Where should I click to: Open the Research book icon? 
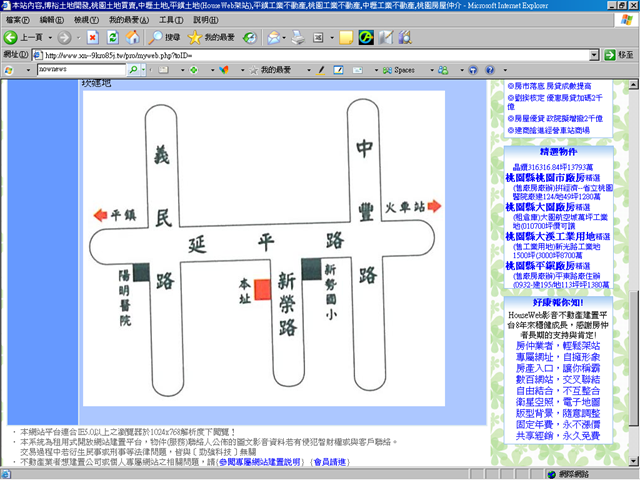coord(405,38)
